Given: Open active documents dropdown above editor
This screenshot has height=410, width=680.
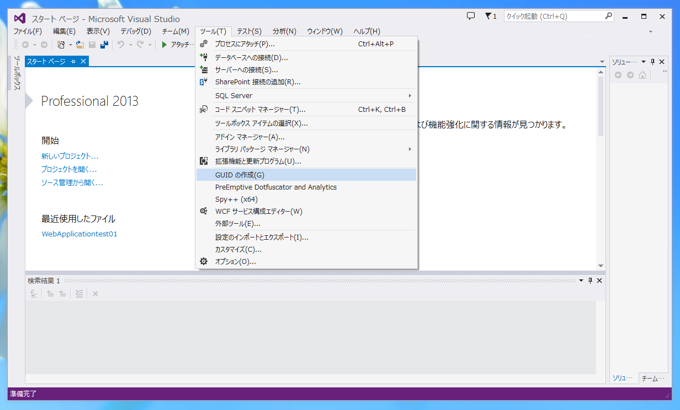Looking at the screenshot, I should [602, 62].
